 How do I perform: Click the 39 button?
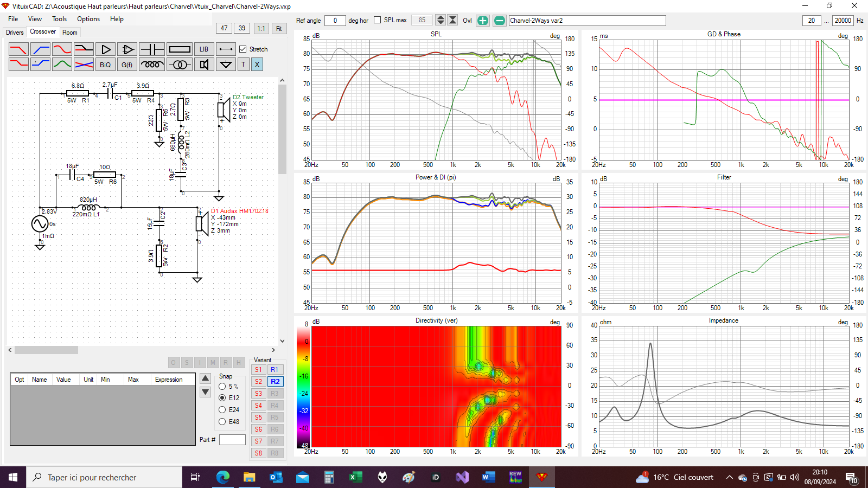tap(242, 28)
